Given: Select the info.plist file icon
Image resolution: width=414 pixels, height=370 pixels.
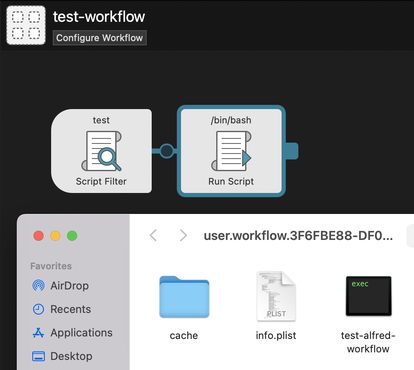Looking at the screenshot, I should [276, 296].
